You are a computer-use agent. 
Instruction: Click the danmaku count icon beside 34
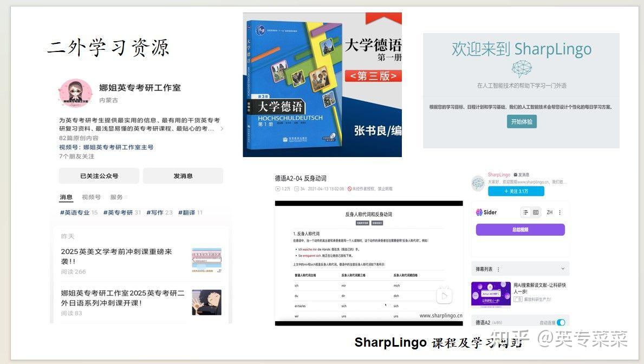tap(296, 189)
